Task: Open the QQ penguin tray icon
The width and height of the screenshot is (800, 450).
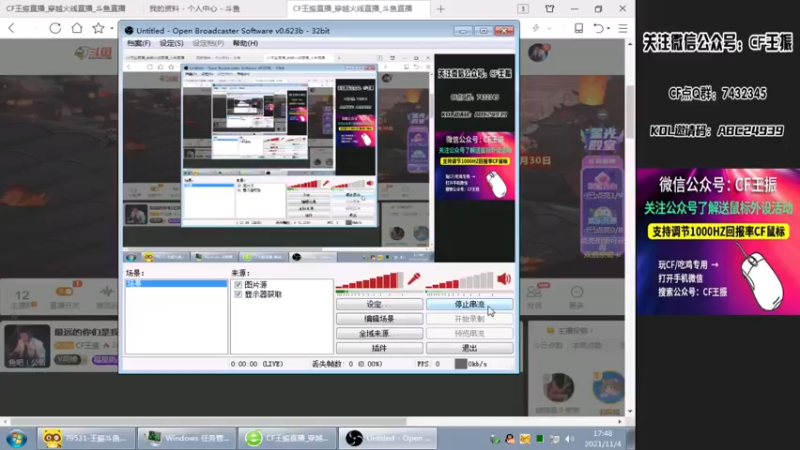Action: pyautogui.click(x=510, y=439)
